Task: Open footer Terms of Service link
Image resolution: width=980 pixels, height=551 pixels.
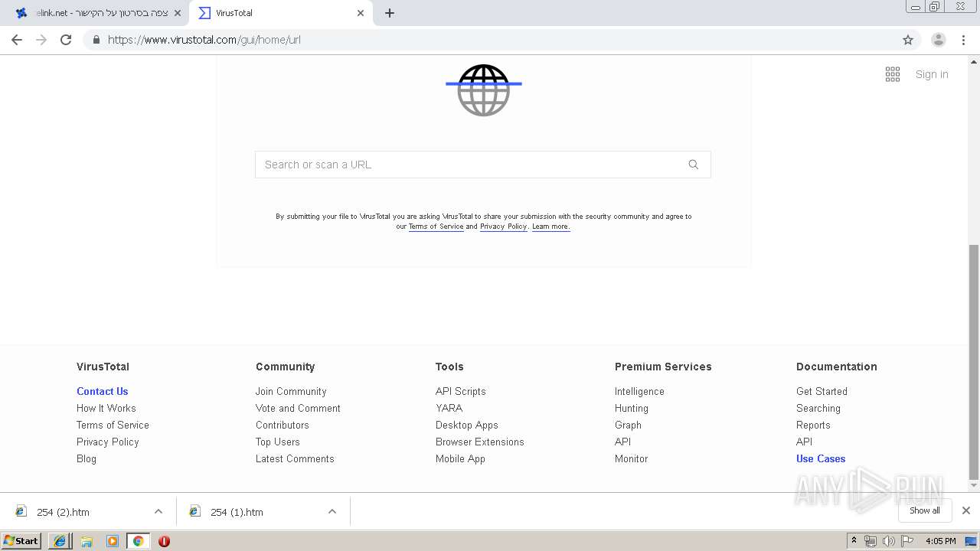Action: (113, 425)
